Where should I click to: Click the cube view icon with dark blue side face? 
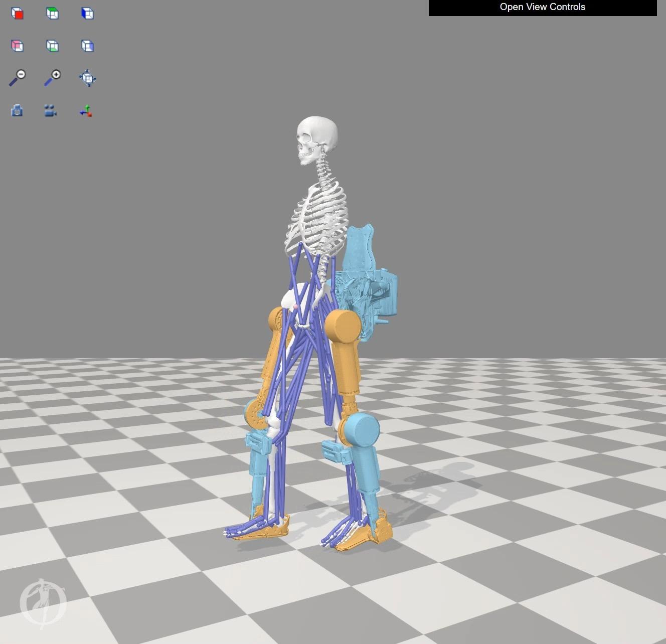coord(87,14)
